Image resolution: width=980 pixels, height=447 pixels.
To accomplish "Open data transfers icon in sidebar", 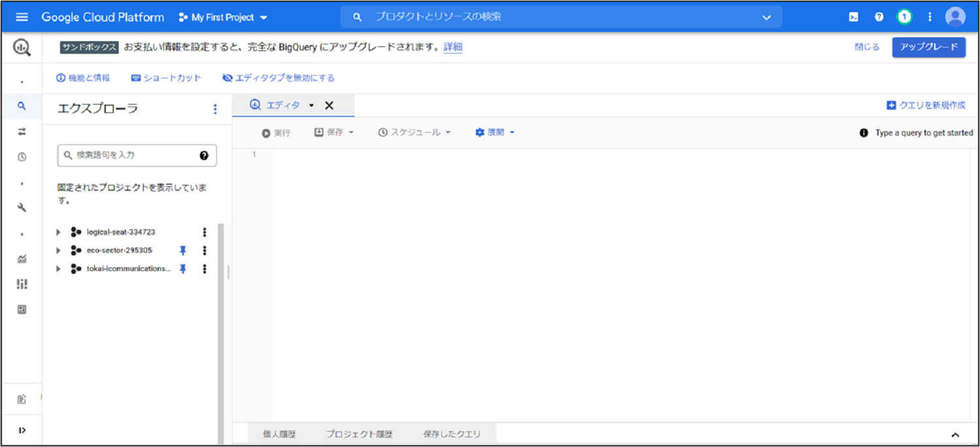I will (x=22, y=131).
